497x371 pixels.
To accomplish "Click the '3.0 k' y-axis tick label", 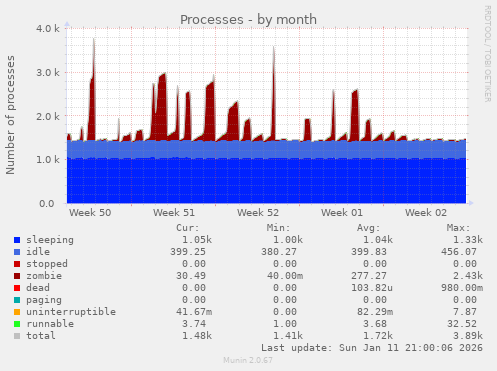I will pos(48,72).
